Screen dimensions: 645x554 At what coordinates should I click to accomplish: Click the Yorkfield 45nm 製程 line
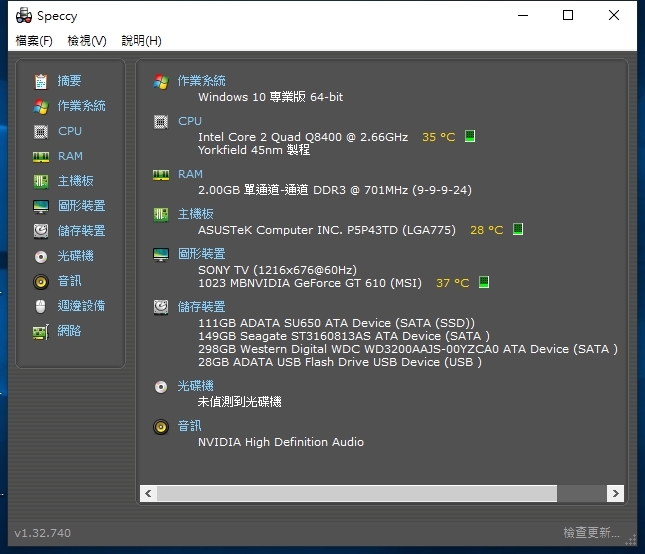tap(254, 150)
